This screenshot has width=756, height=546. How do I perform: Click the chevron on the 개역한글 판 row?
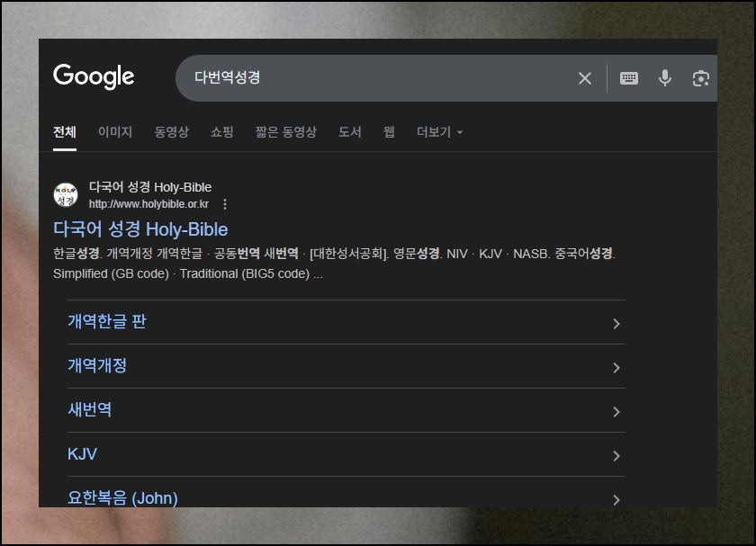click(616, 323)
